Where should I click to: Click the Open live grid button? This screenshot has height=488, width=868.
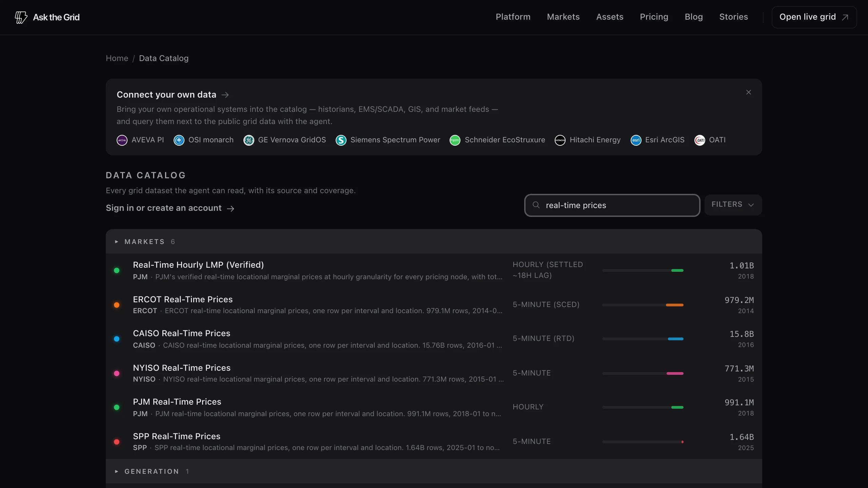point(814,17)
